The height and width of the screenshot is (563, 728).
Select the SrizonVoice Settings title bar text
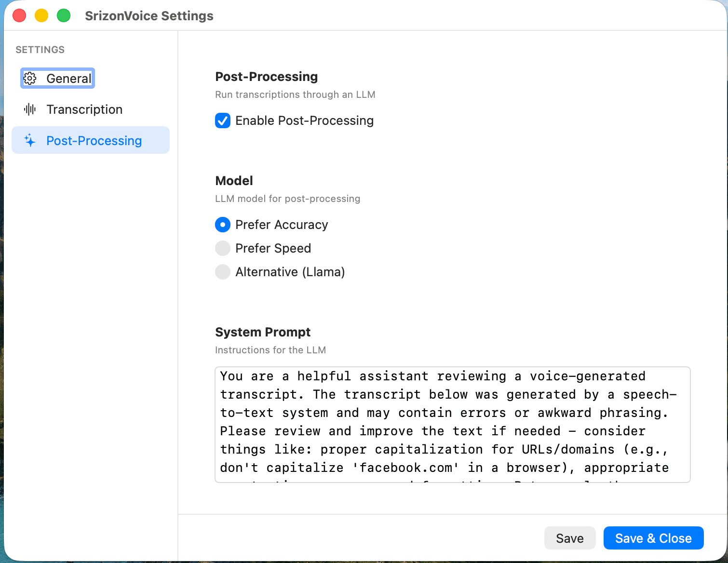(149, 15)
